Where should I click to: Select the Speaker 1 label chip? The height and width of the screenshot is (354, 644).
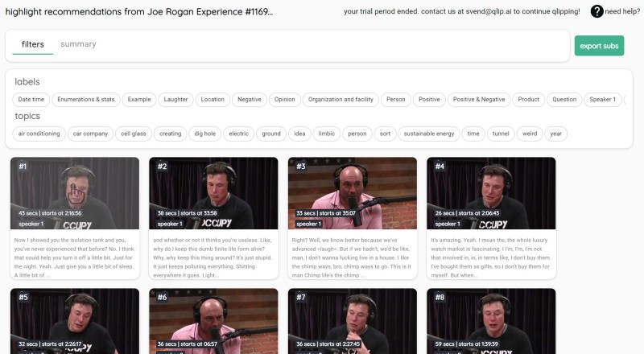tap(602, 100)
